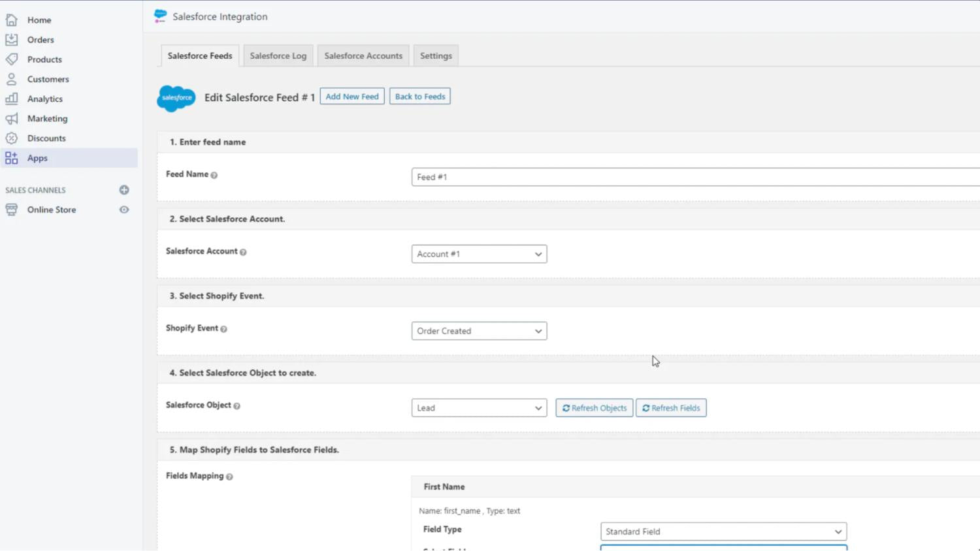Click the Products tag icon
This screenshot has width=980, height=551.
tap(11, 59)
